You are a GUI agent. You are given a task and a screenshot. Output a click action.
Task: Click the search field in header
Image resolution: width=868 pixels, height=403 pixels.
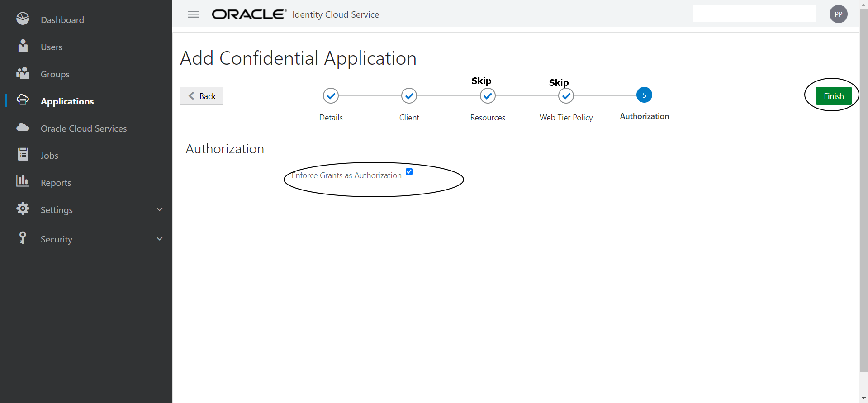coord(754,14)
